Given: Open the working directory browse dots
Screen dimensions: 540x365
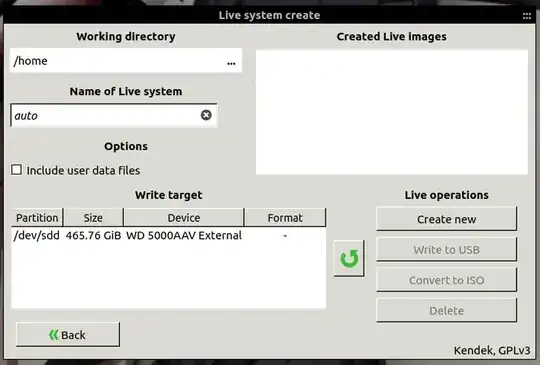Looking at the screenshot, I should 231,63.
